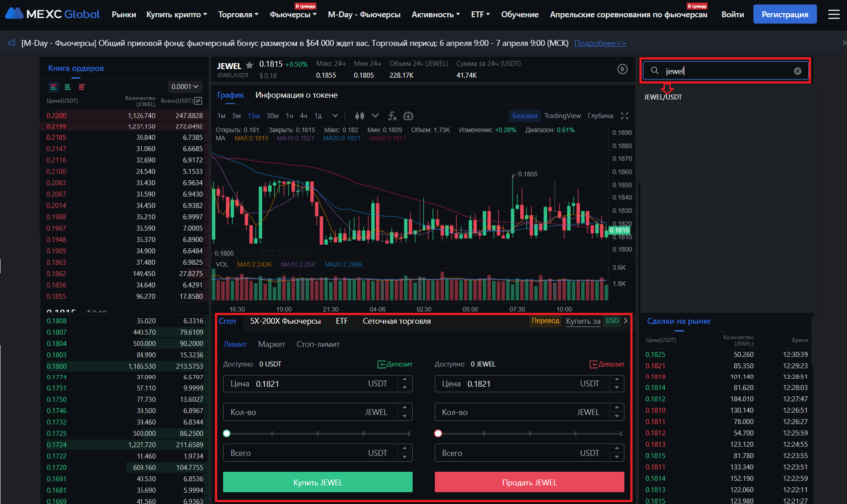This screenshot has width=847, height=504.
Task: Switch chart to Глубина view
Action: click(600, 116)
